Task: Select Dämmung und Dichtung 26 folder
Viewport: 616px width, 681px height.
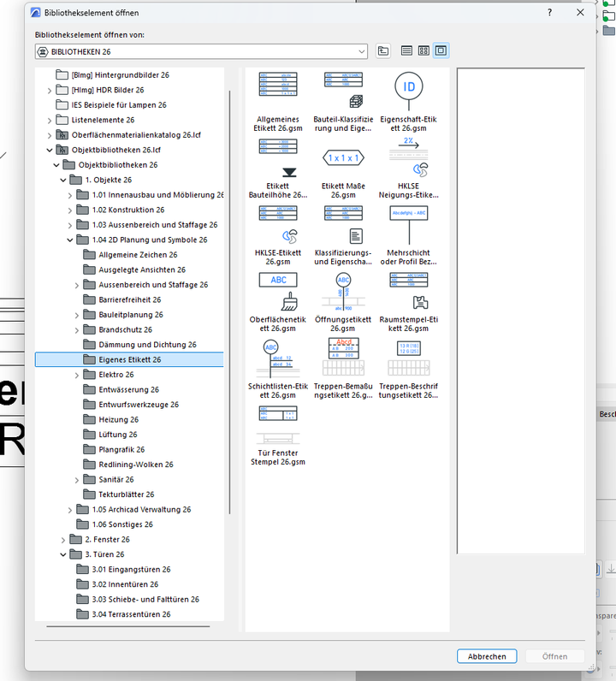Action: (x=139, y=345)
